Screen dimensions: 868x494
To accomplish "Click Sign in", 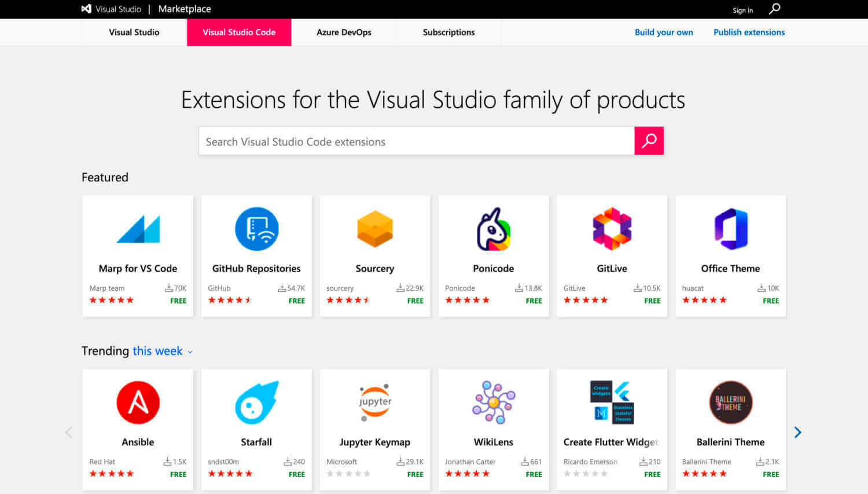I will [x=742, y=10].
